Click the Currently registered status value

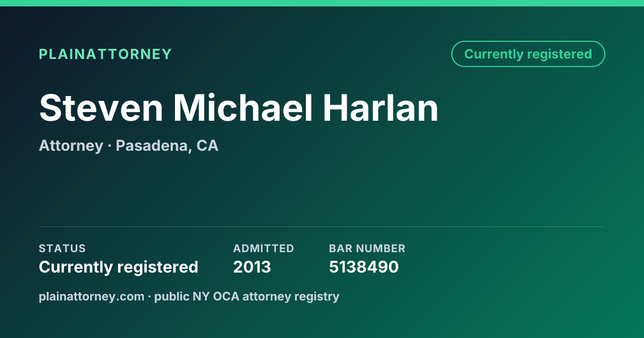[119, 267]
